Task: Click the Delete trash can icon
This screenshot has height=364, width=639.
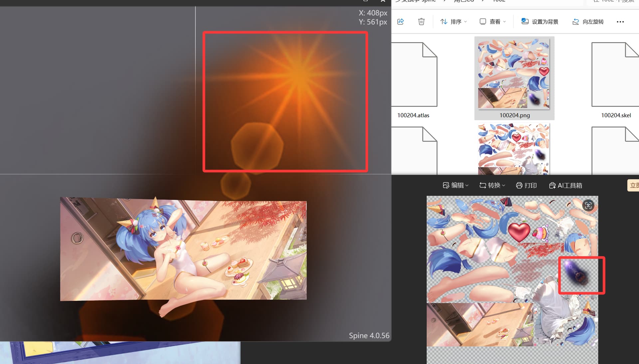Action: click(x=421, y=22)
